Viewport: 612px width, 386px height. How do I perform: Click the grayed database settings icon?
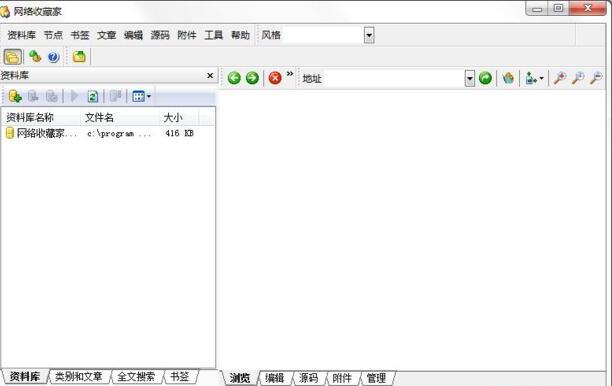click(52, 96)
